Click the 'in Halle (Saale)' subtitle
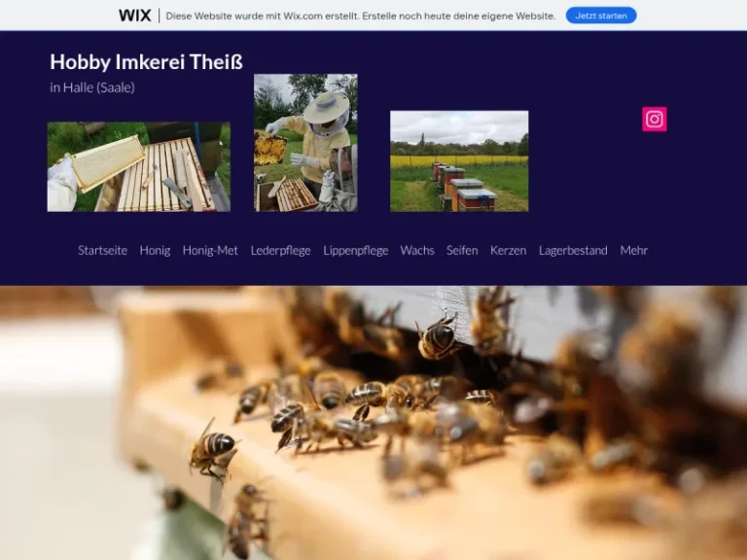Viewport: 747px width, 560px height. point(92,87)
